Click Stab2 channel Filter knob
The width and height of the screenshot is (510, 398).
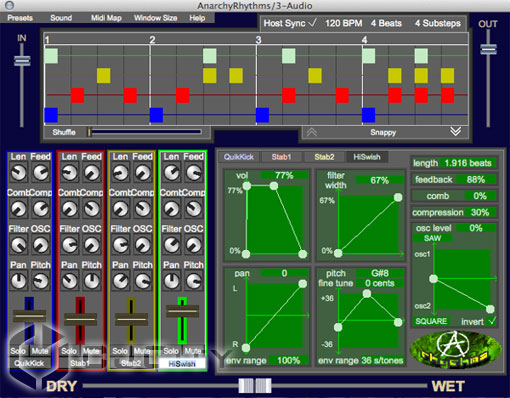point(120,245)
